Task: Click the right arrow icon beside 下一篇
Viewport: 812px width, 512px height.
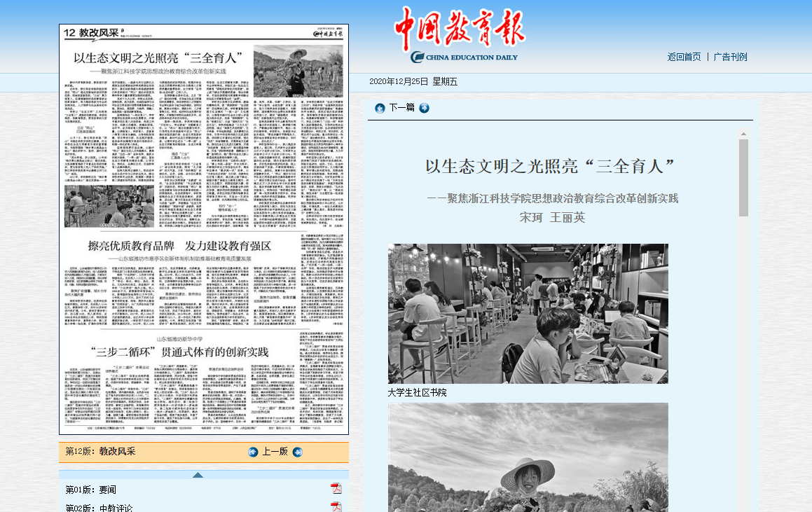Action: (425, 108)
